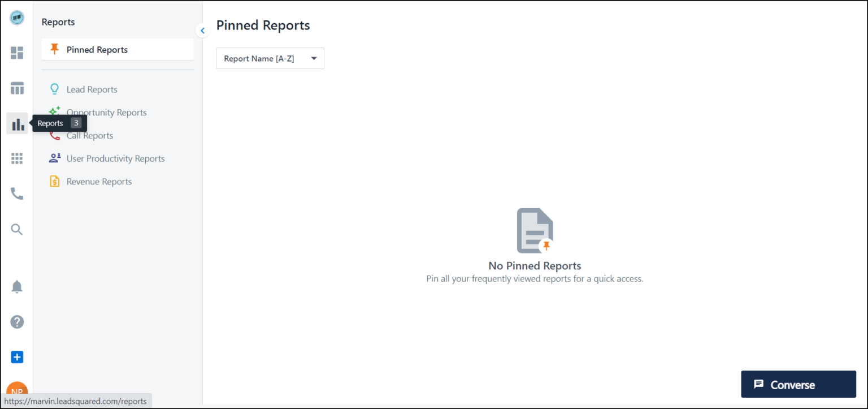This screenshot has height=409, width=868.
Task: Open the table view icon in left sidebar
Action: point(17,88)
